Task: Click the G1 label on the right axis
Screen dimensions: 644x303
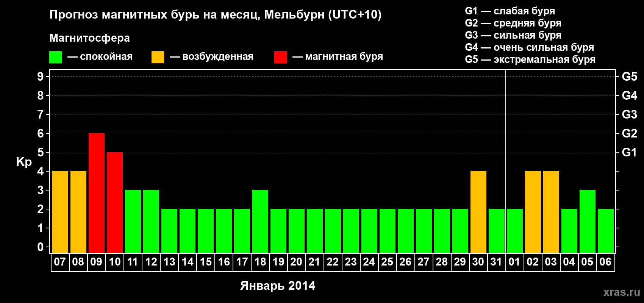Action: [x=630, y=152]
